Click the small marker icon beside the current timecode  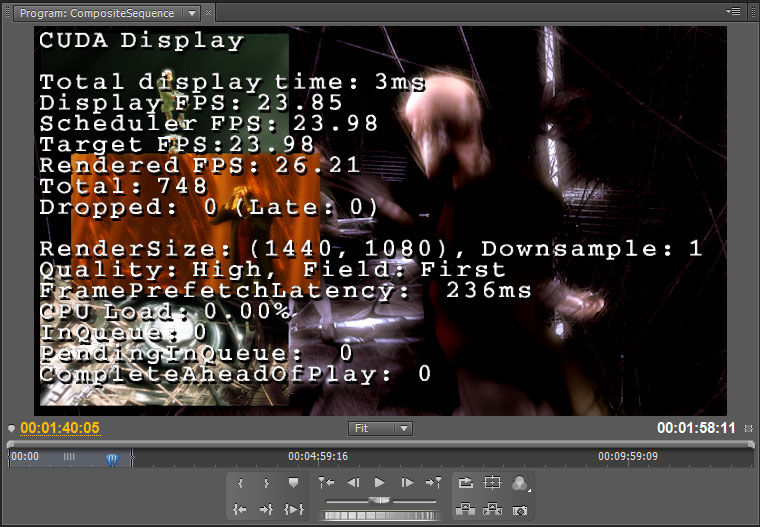12,428
